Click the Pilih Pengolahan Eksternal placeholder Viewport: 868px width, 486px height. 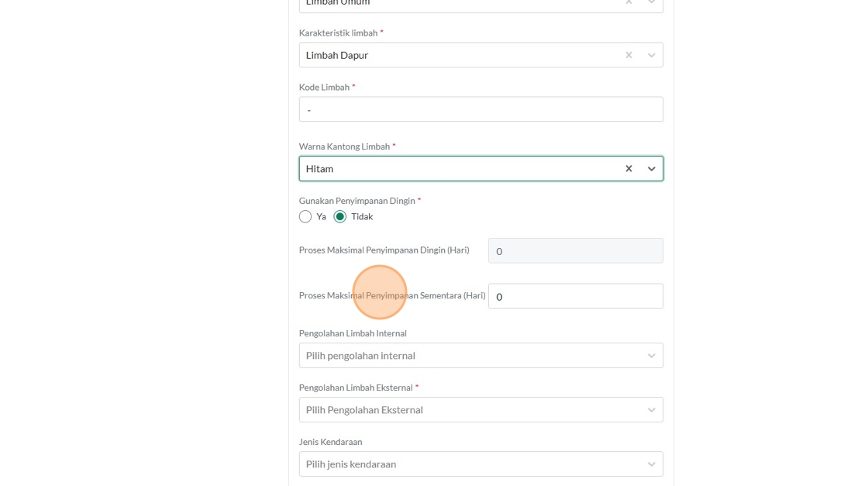click(x=364, y=410)
